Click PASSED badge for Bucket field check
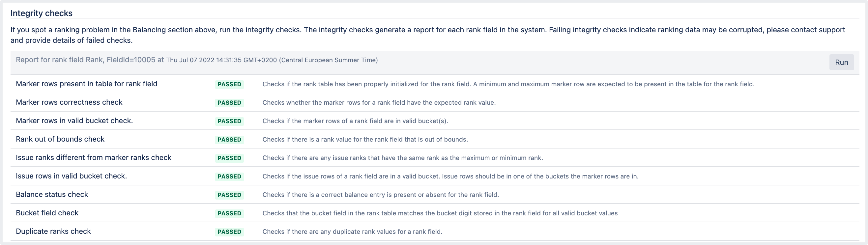The width and height of the screenshot is (868, 245). click(229, 213)
